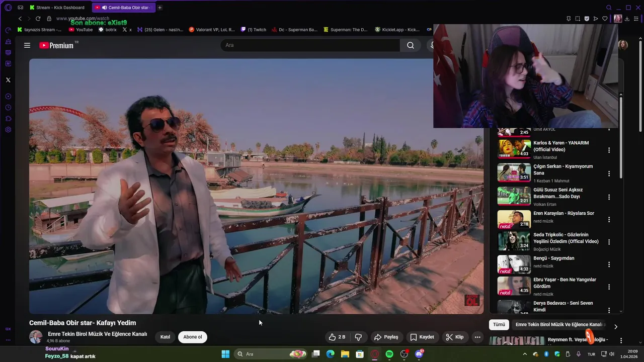Reload the page with refresh icon
644x362 pixels.
tap(38, 19)
